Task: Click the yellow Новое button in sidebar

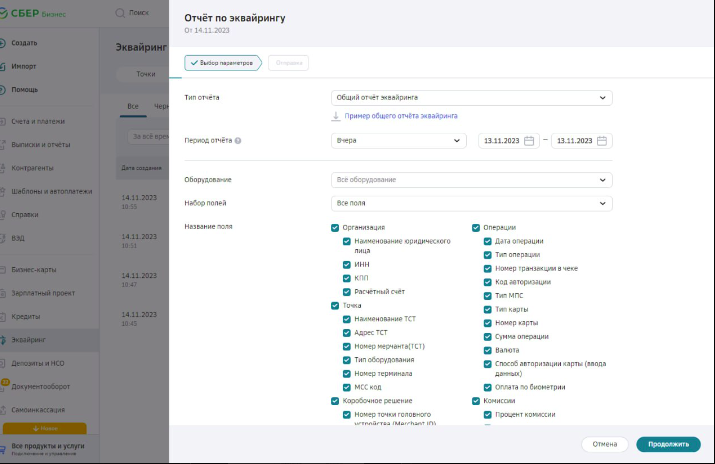Action: (45, 428)
